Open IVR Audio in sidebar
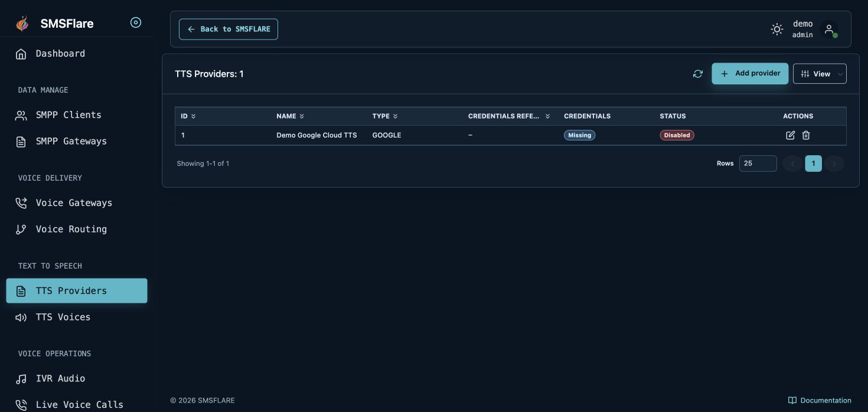868x412 pixels. coord(77,379)
